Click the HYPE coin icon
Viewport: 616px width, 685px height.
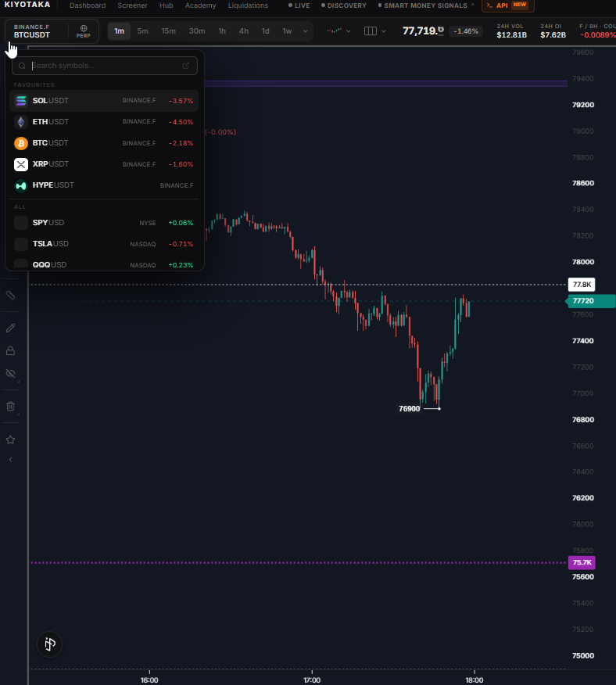point(21,185)
